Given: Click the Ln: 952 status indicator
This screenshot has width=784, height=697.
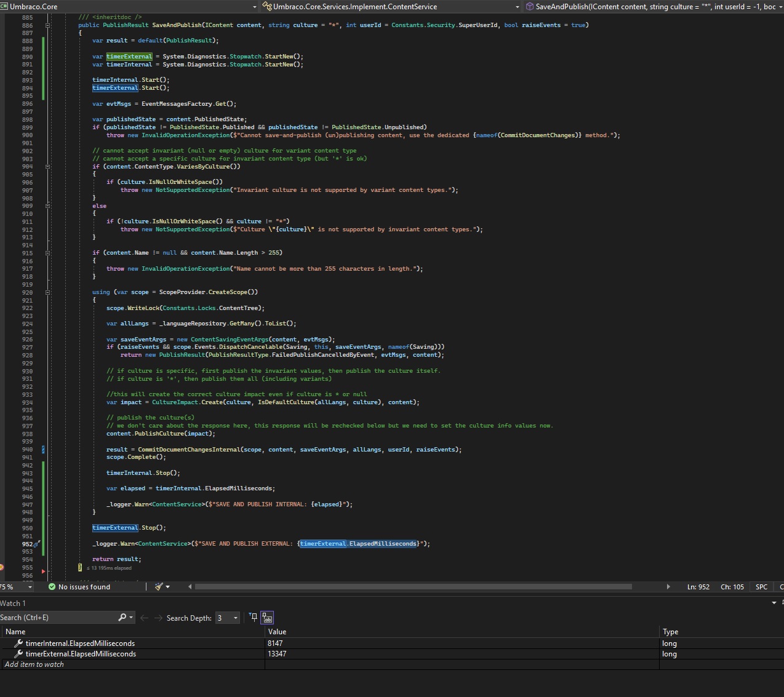Looking at the screenshot, I should [x=698, y=587].
